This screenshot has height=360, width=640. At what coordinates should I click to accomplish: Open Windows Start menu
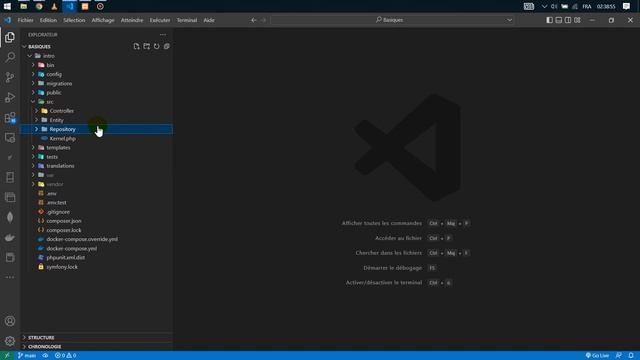[x=7, y=7]
